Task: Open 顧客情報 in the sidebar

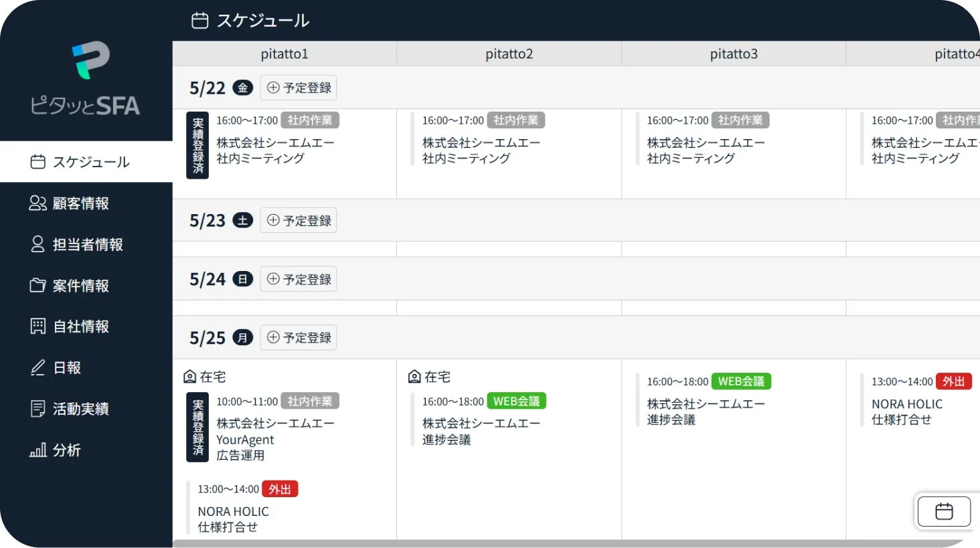Action: point(86,203)
